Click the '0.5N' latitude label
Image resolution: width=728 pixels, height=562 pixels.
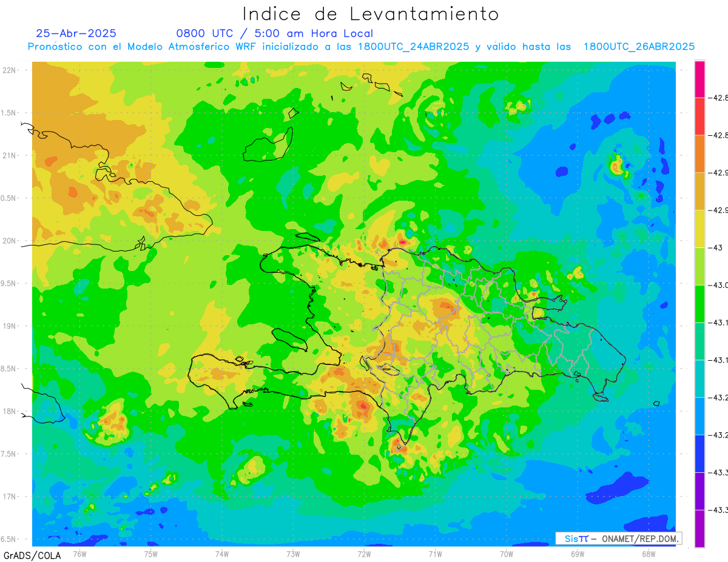coord(9,198)
